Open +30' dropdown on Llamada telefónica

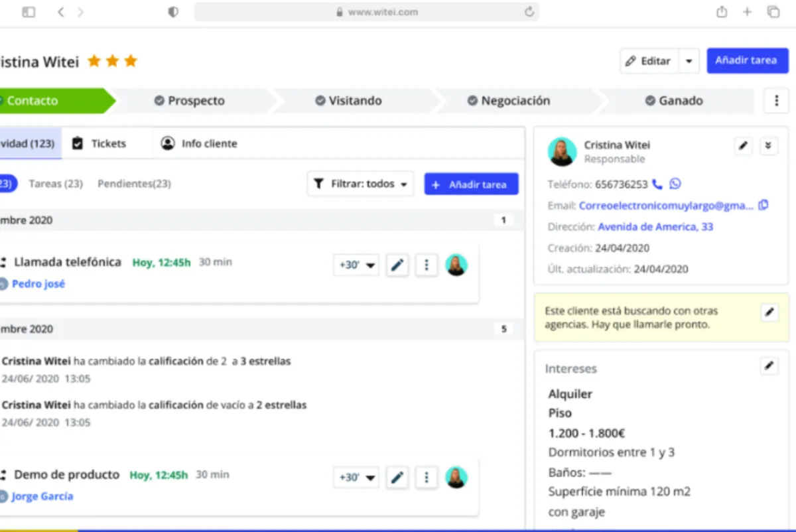357,265
